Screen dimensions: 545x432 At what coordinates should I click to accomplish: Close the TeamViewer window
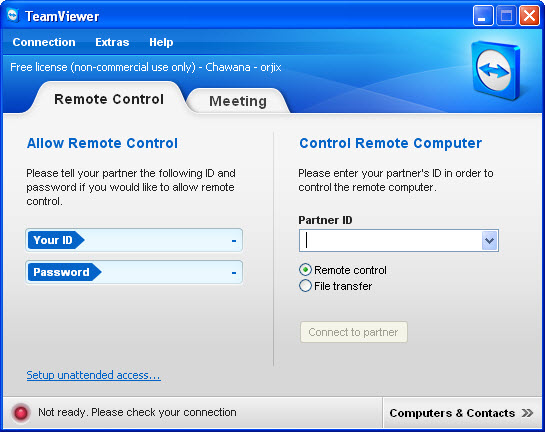pos(529,16)
